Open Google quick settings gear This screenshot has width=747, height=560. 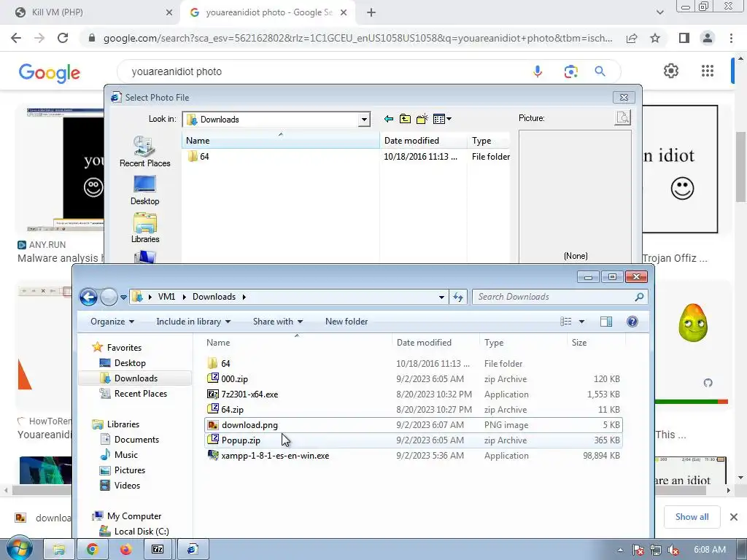click(671, 71)
